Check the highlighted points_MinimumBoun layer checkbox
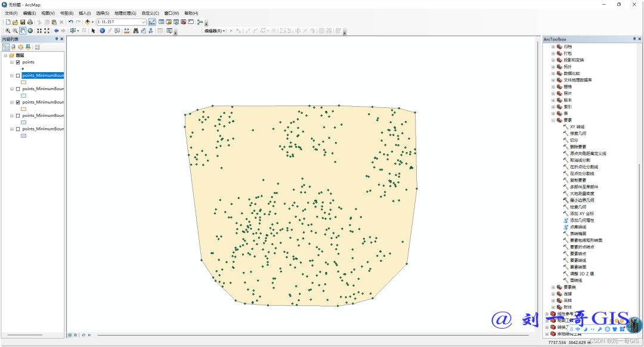The image size is (644, 347). pos(18,76)
